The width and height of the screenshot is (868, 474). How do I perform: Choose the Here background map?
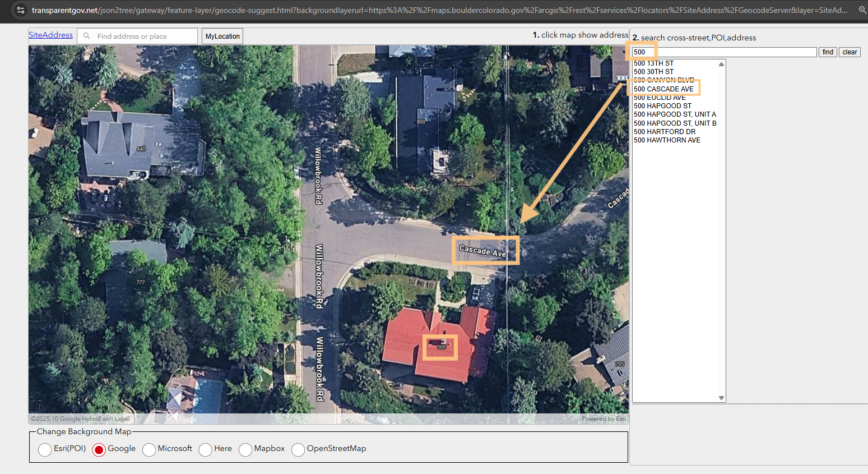tap(205, 449)
